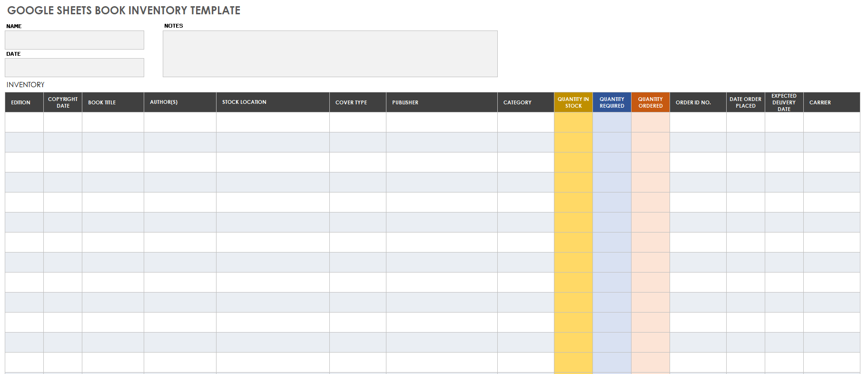Click inside the NOTES text area

click(x=330, y=54)
